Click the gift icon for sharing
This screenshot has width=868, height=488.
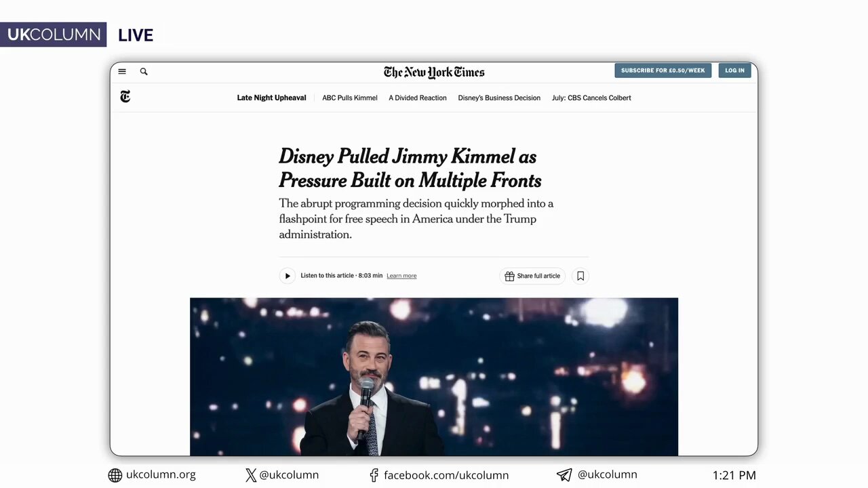point(509,276)
